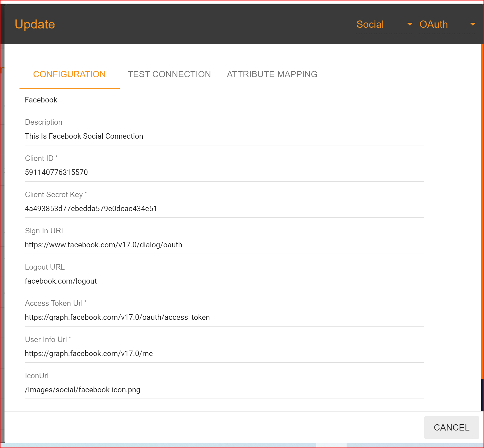The width and height of the screenshot is (484, 448).
Task: Click the Client ID value field
Action: click(x=224, y=172)
